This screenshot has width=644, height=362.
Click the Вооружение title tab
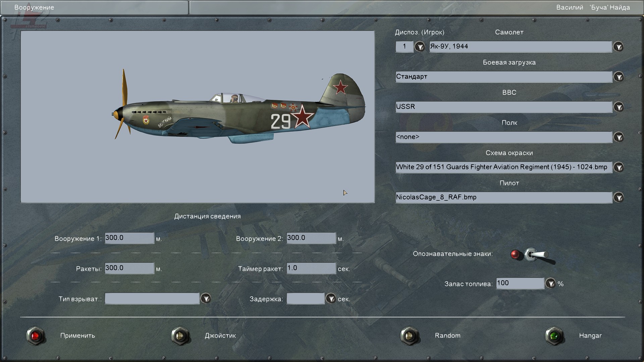point(34,7)
